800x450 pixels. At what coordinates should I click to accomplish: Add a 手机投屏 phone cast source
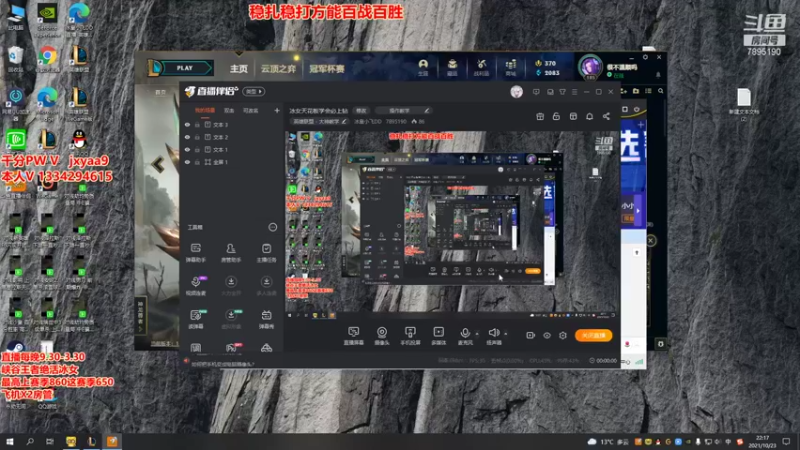tap(410, 336)
